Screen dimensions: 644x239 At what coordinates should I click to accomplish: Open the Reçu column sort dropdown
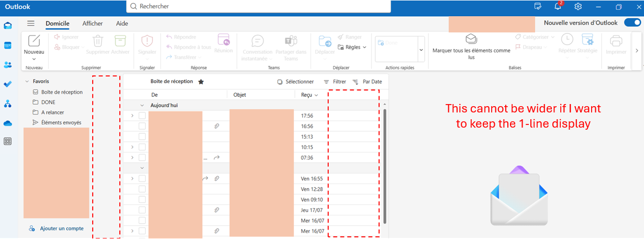pos(316,95)
